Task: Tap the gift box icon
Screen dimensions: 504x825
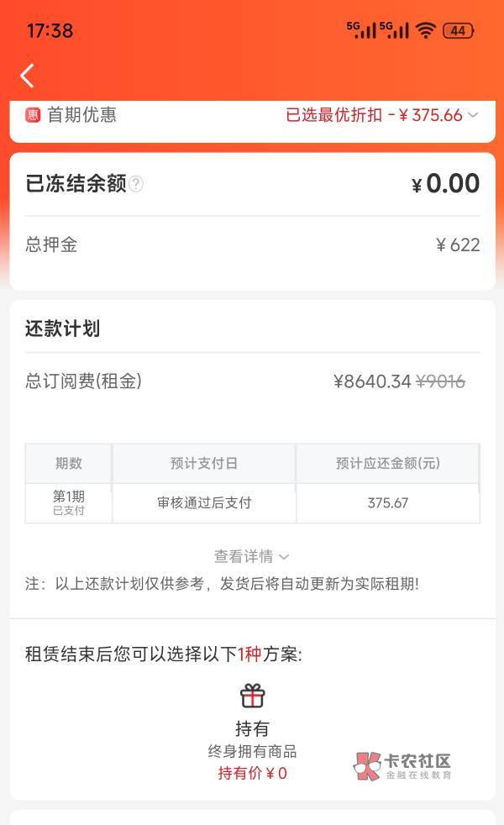Action: point(252,696)
